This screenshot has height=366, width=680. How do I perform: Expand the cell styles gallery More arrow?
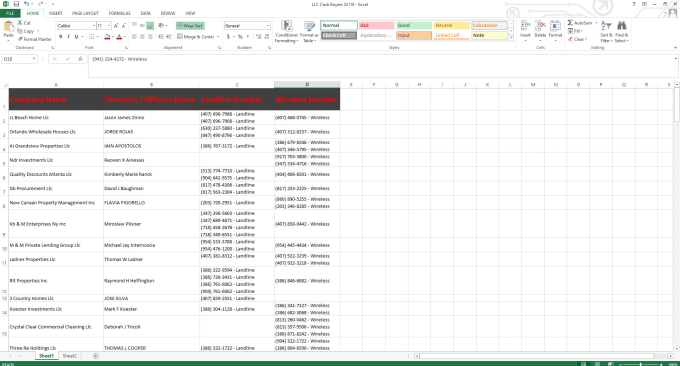click(x=510, y=38)
